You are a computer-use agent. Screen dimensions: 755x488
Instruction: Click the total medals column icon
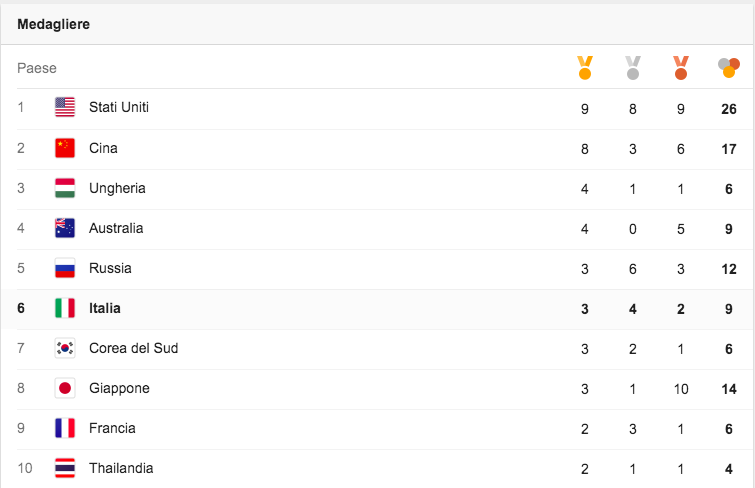click(x=728, y=68)
